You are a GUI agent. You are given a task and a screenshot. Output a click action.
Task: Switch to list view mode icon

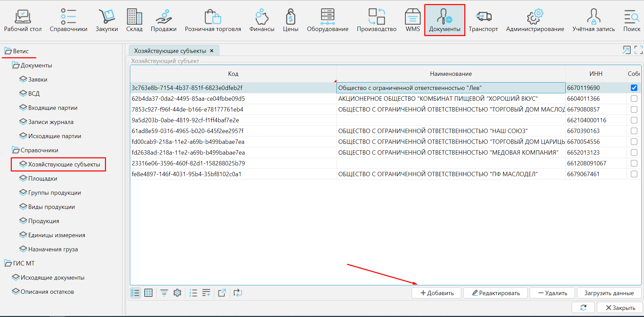coord(135,293)
